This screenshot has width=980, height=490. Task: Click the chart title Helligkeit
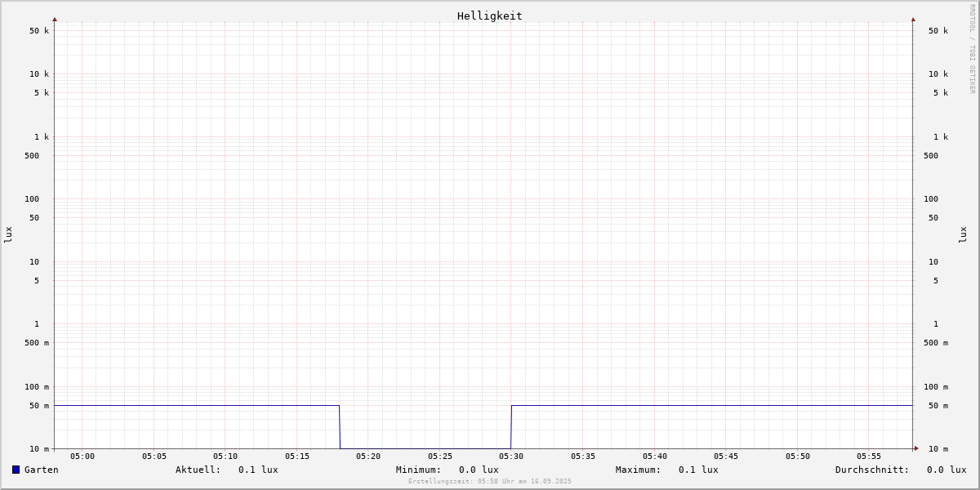pyautogui.click(x=490, y=16)
